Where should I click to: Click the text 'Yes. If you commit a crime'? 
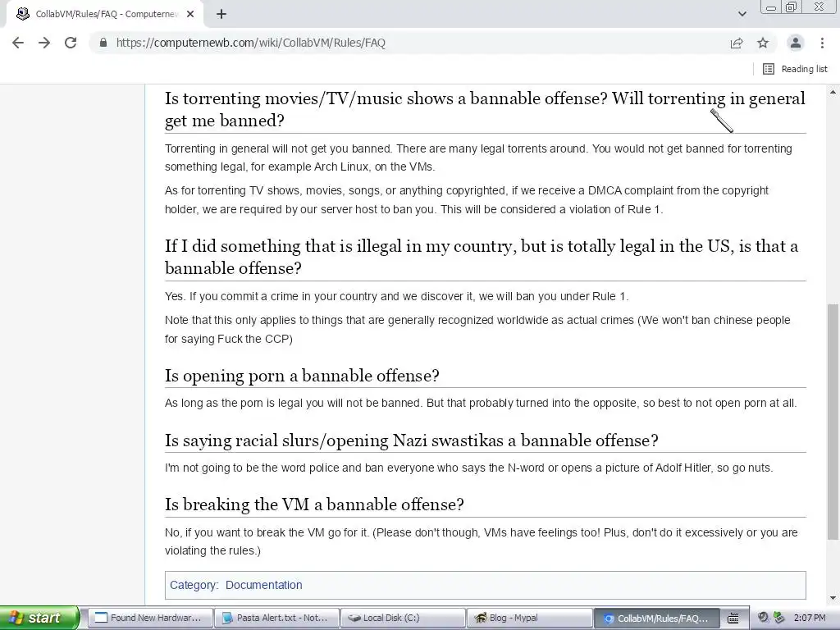tap(396, 296)
